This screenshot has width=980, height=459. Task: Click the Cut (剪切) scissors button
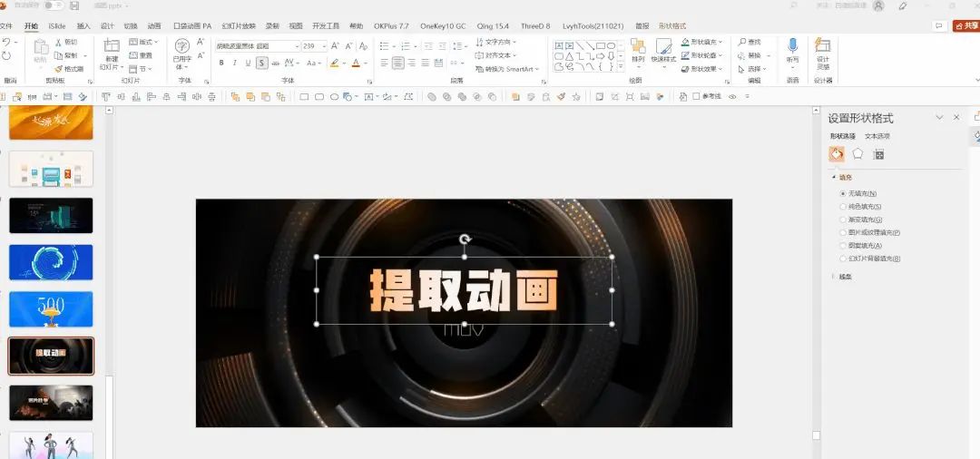(66, 42)
